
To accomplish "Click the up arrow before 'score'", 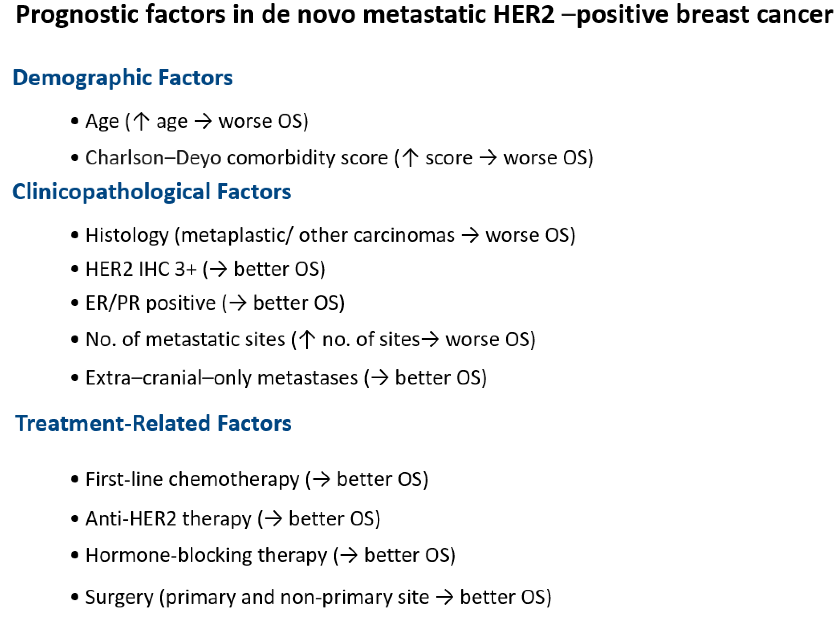I will (x=410, y=158).
